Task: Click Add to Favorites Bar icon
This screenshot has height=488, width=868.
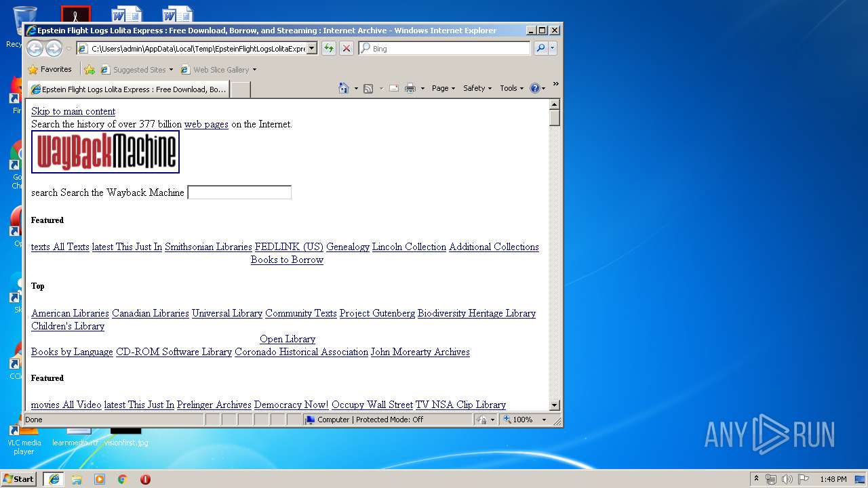Action: 90,69
